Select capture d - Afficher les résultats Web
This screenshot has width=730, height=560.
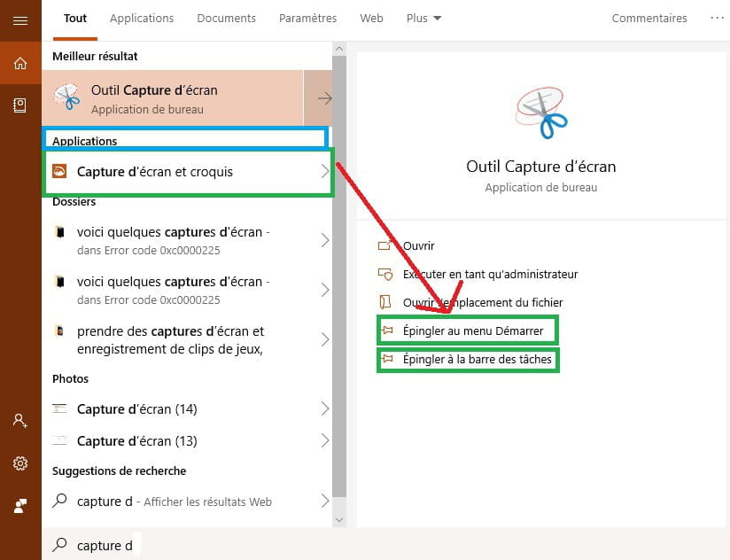coord(187,501)
